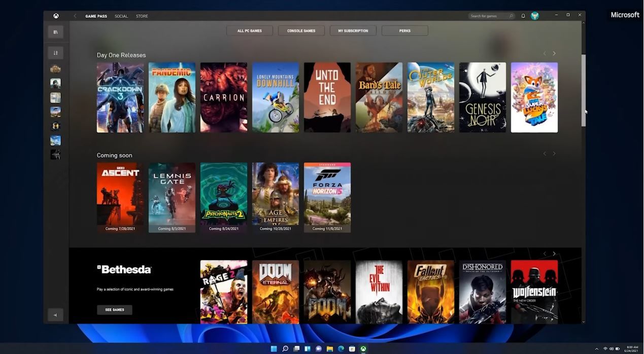This screenshot has height=354, width=644.
Task: Select the All PC Games filter
Action: 250,31
